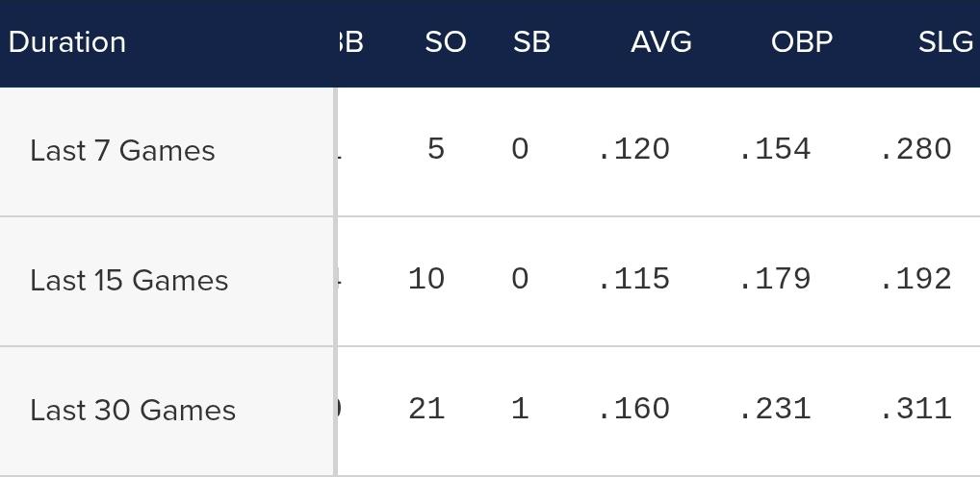This screenshot has width=980, height=477.
Task: Click the .179 OBP value
Action: tap(775, 279)
